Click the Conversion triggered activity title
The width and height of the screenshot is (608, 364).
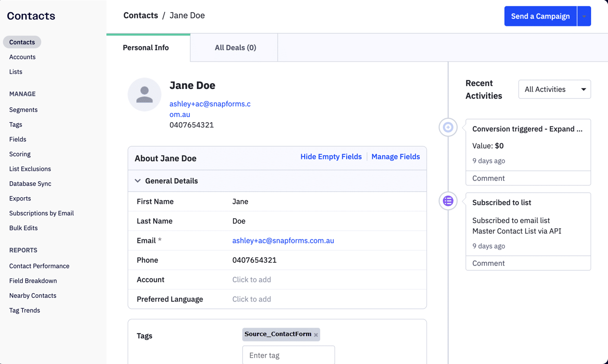click(x=528, y=129)
